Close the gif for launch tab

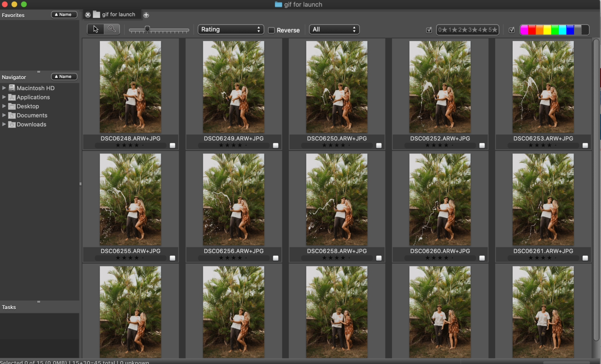(88, 14)
